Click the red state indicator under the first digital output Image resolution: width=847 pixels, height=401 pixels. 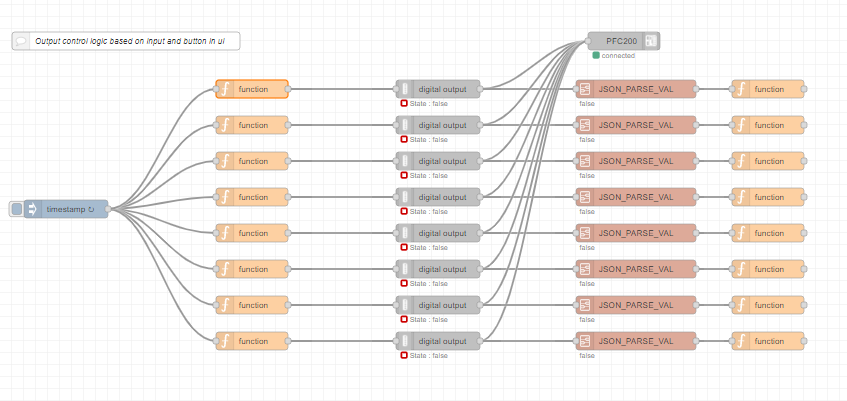[x=404, y=103]
